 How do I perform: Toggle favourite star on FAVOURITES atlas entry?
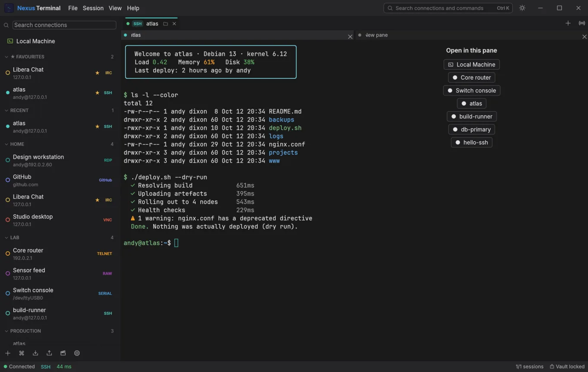[x=97, y=93]
